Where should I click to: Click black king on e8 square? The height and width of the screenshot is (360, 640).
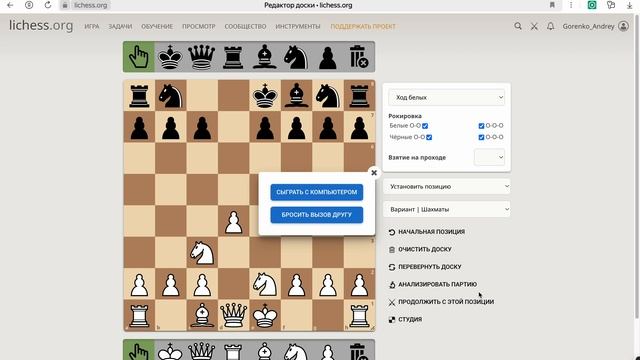tap(265, 96)
